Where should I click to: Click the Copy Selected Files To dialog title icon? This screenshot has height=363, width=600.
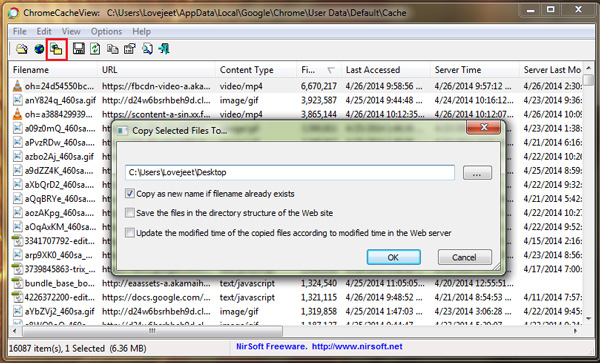click(122, 131)
